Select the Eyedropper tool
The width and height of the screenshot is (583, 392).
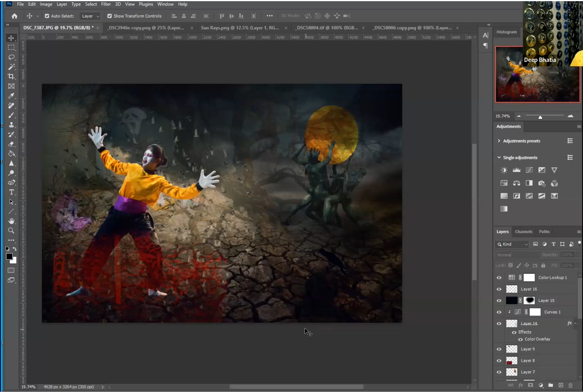click(x=11, y=96)
